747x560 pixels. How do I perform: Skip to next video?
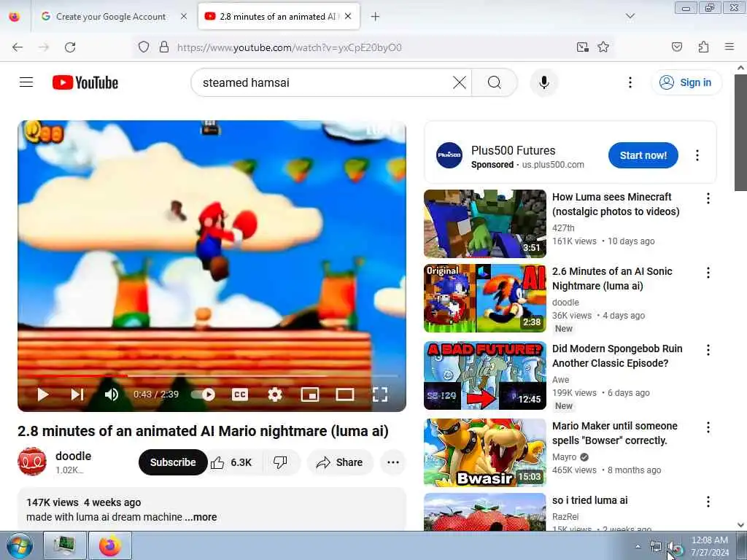point(77,394)
